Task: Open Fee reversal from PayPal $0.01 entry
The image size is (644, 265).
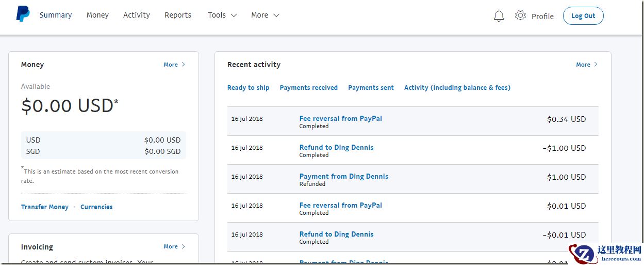Action: point(341,205)
